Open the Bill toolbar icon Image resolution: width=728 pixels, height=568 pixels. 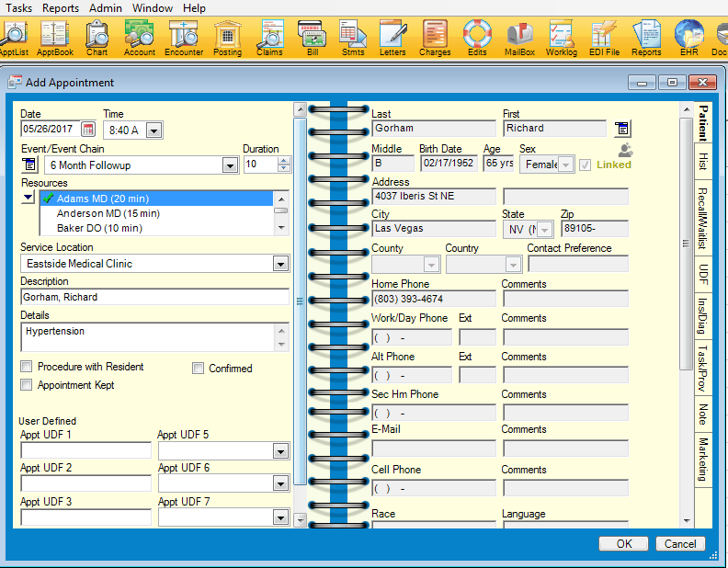(313, 38)
